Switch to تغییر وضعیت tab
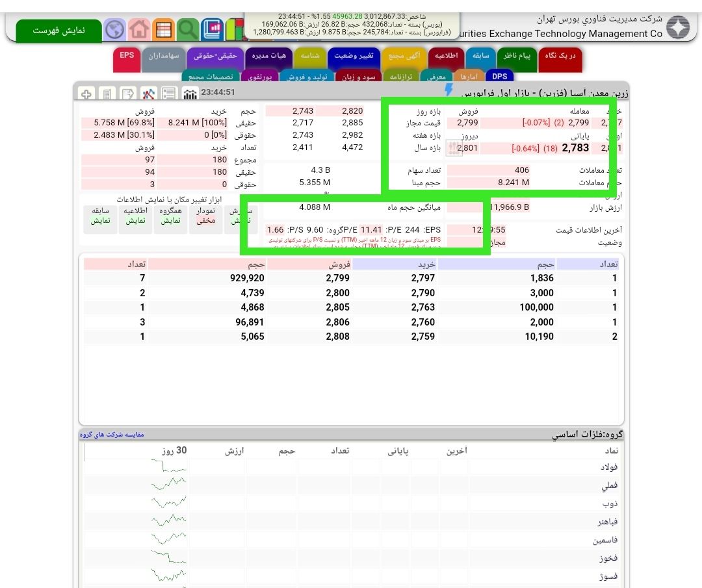The image size is (702, 588). (x=354, y=59)
